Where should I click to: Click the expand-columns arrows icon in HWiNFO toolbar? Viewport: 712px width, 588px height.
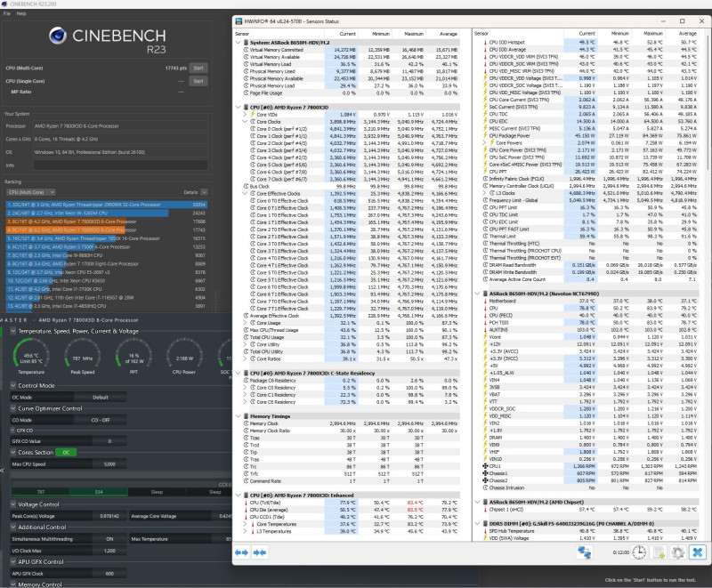241,552
